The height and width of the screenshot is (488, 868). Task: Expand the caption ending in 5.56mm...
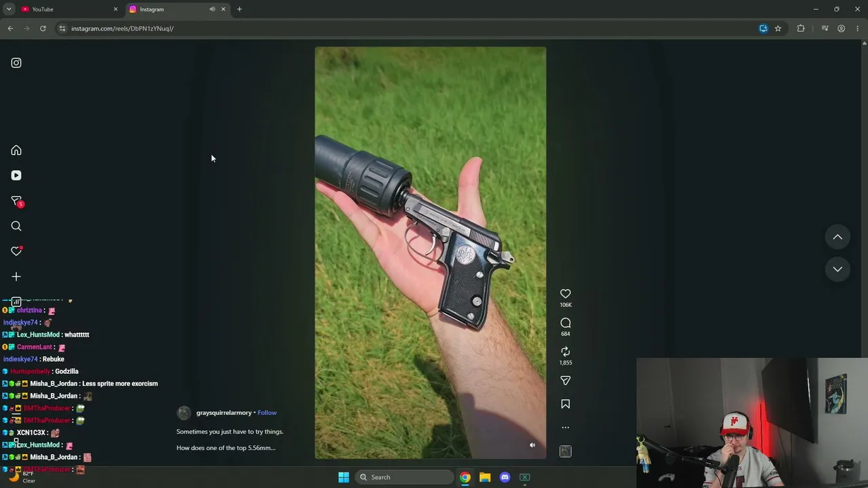226,448
